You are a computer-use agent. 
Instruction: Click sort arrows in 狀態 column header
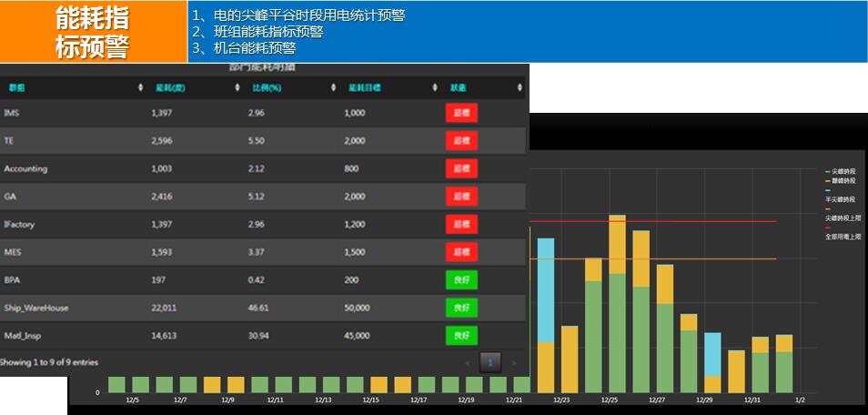point(520,87)
